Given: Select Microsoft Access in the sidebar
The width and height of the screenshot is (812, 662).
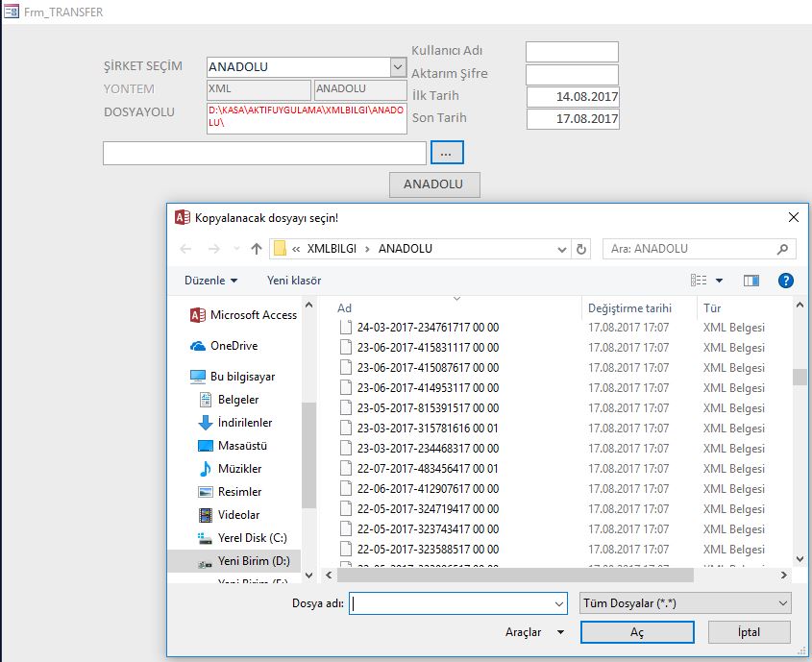Looking at the screenshot, I should [253, 315].
